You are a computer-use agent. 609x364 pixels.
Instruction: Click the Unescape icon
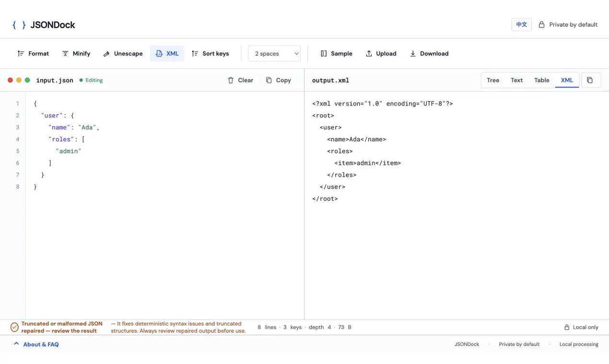106,54
